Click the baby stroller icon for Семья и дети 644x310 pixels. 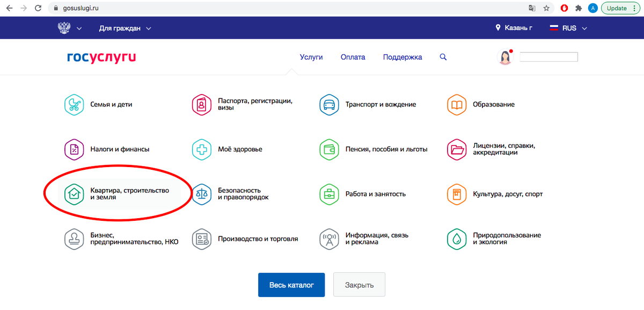(74, 105)
